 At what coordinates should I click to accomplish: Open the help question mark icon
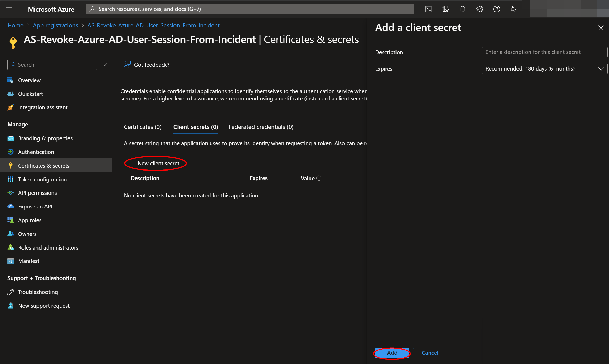point(497,9)
